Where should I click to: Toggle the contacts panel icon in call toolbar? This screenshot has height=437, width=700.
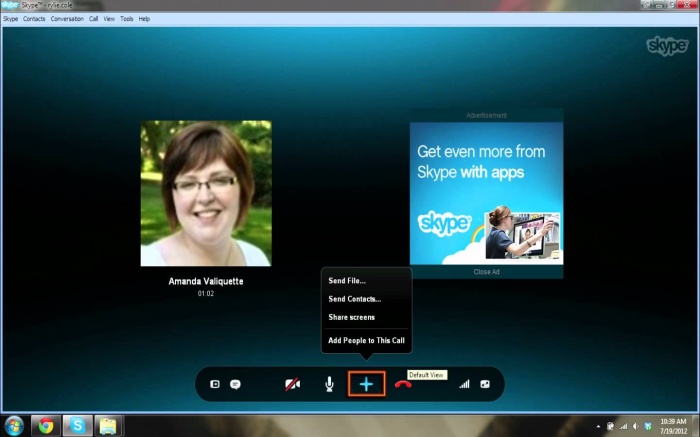215,384
